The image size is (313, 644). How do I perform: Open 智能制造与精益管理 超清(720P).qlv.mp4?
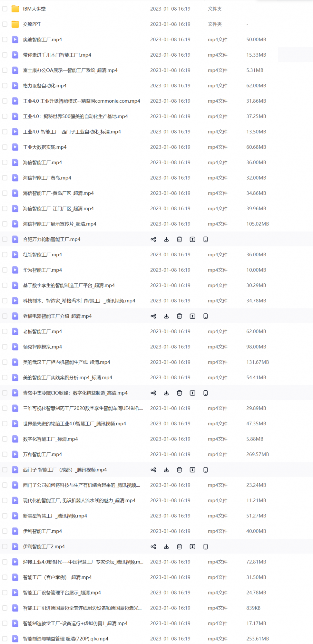(x=65, y=639)
